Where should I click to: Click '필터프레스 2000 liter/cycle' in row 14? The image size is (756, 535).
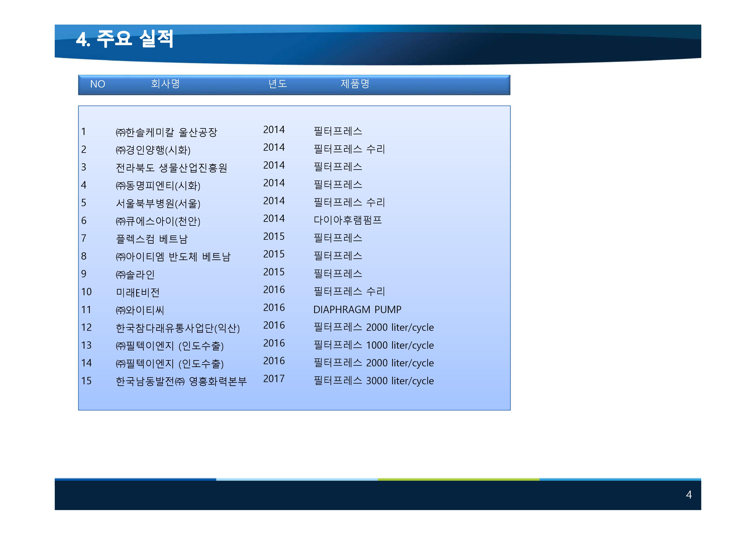click(373, 363)
